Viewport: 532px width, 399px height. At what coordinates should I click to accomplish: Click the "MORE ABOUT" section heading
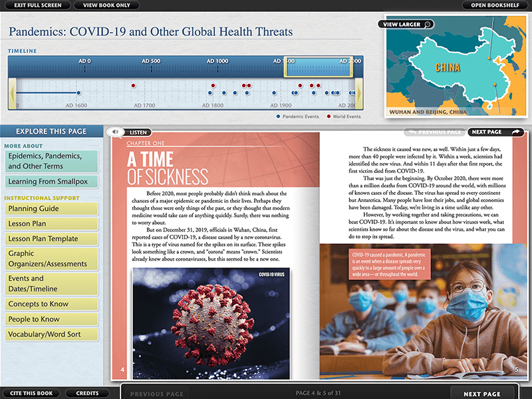pos(23,146)
